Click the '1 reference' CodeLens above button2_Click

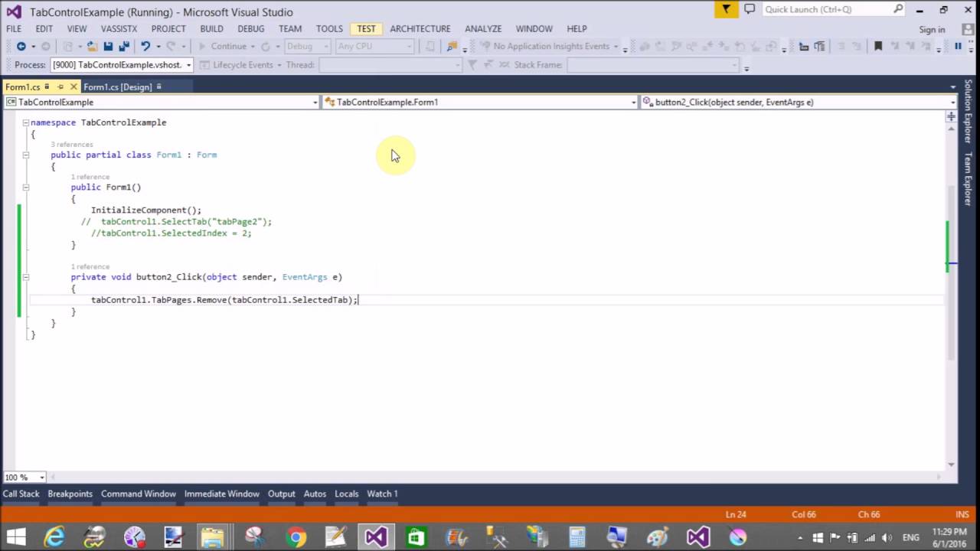[x=90, y=267]
